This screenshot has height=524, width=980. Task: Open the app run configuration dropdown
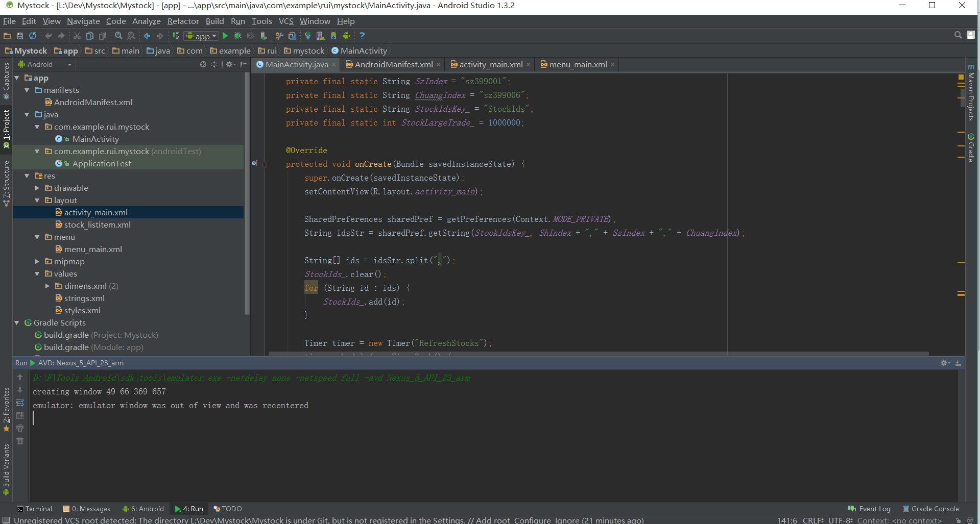(202, 36)
